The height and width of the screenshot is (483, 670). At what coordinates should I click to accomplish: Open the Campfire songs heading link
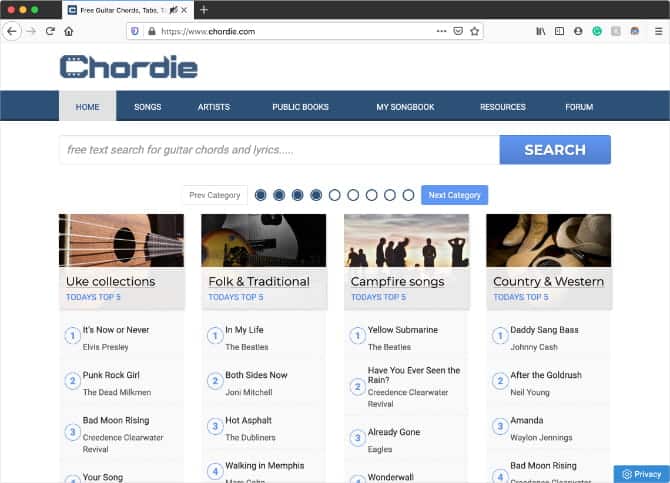coord(397,281)
